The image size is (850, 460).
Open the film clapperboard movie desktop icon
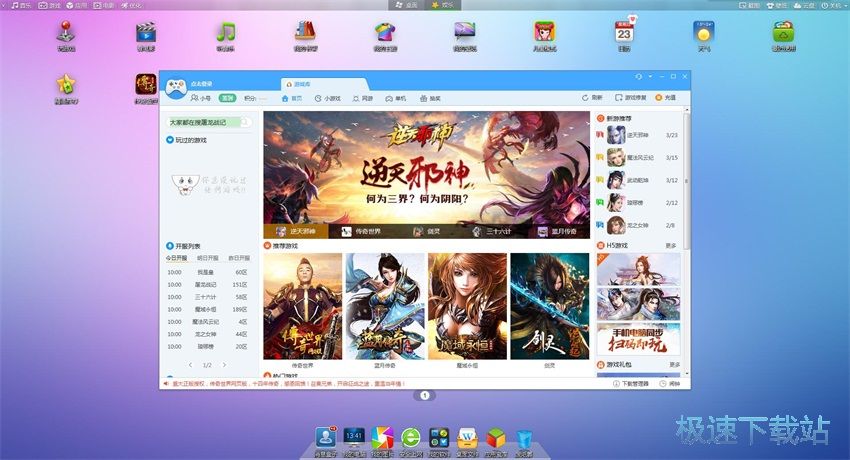tap(146, 33)
